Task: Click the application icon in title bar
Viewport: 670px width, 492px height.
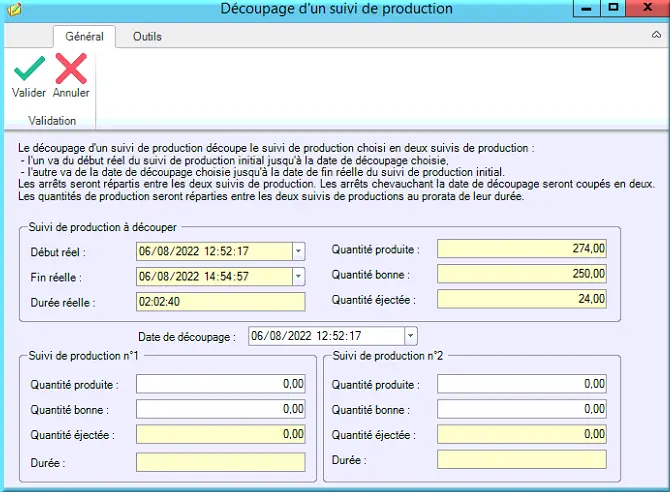Action: click(14, 9)
